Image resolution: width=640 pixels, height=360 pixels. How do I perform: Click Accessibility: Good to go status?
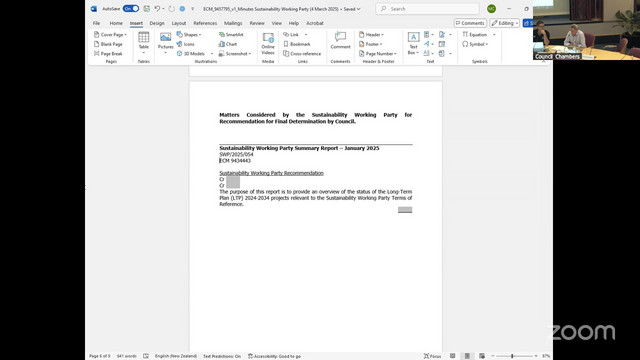pyautogui.click(x=274, y=356)
